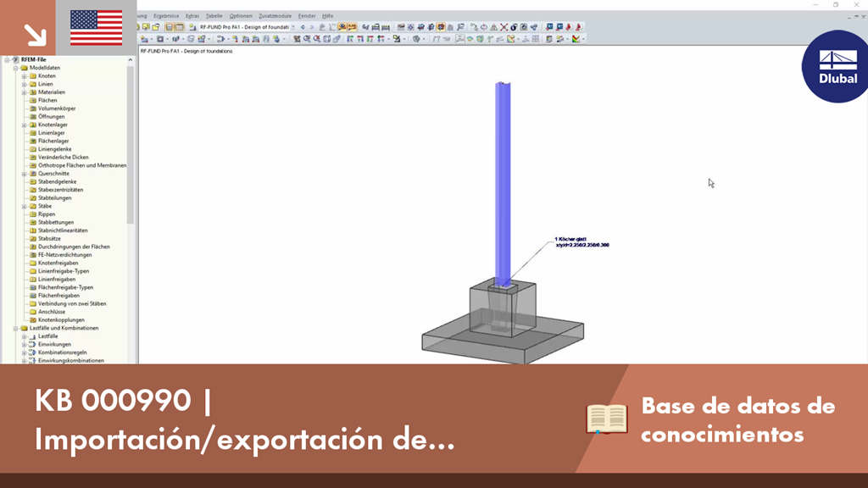This screenshot has width=868, height=488.
Task: Go to next module case arrow
Action: pyautogui.click(x=312, y=26)
